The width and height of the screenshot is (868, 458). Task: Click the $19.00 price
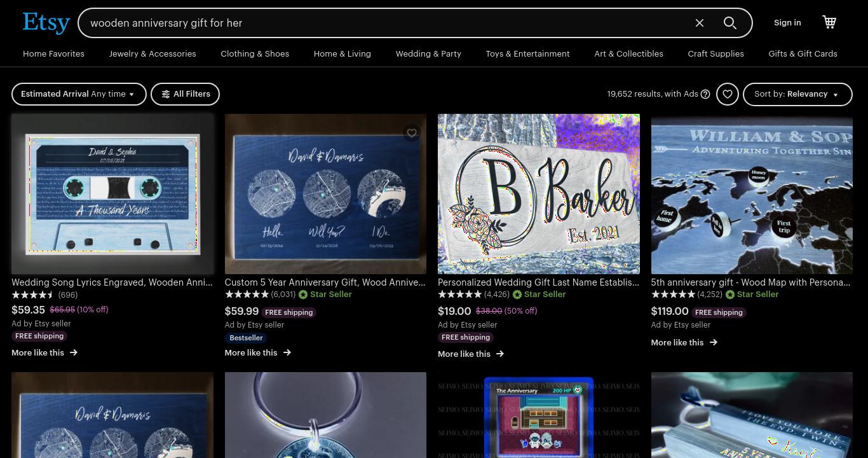tap(454, 311)
